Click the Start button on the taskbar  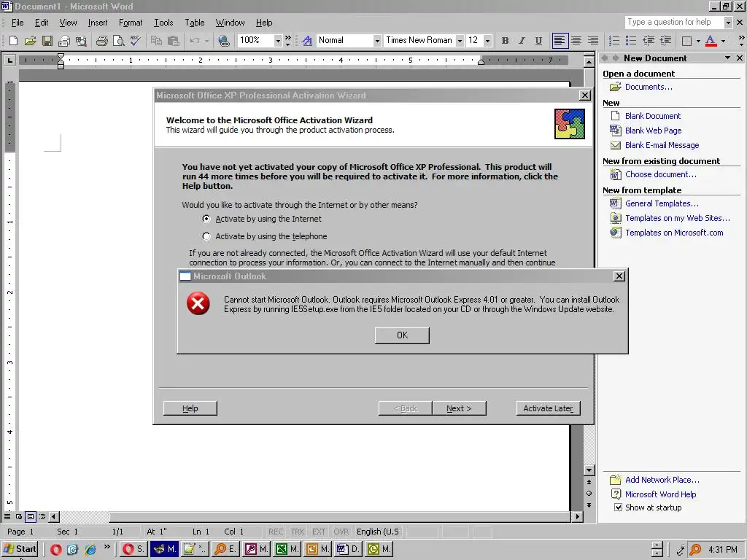point(20,549)
